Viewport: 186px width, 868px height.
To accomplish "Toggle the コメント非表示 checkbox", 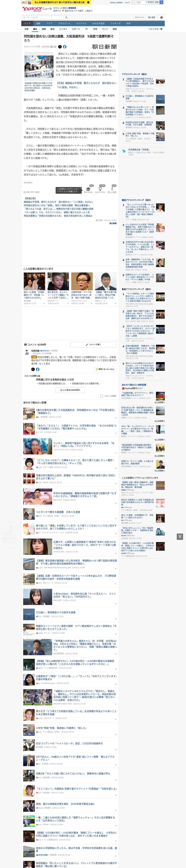I will (102, 396).
